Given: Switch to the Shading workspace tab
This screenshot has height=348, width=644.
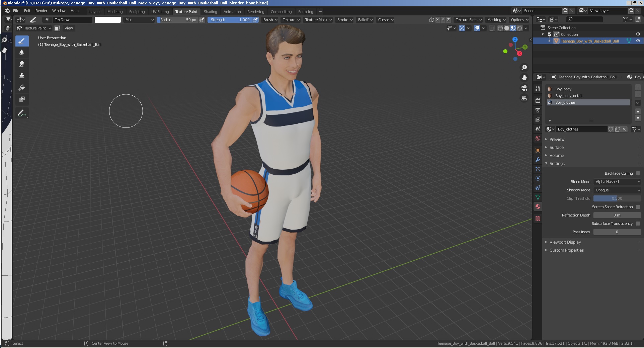Looking at the screenshot, I should (210, 12).
